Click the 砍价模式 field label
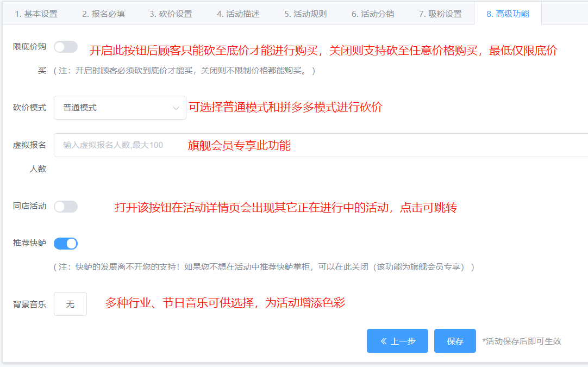 pyautogui.click(x=30, y=108)
